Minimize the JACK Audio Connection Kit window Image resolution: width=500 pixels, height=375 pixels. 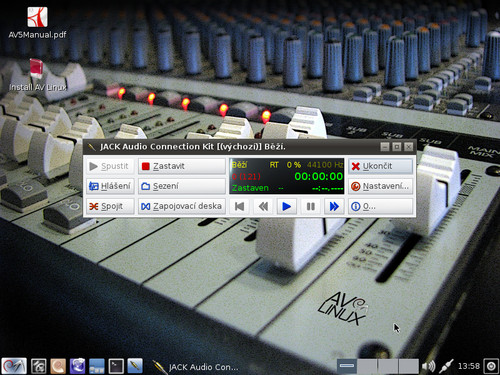(x=385, y=147)
